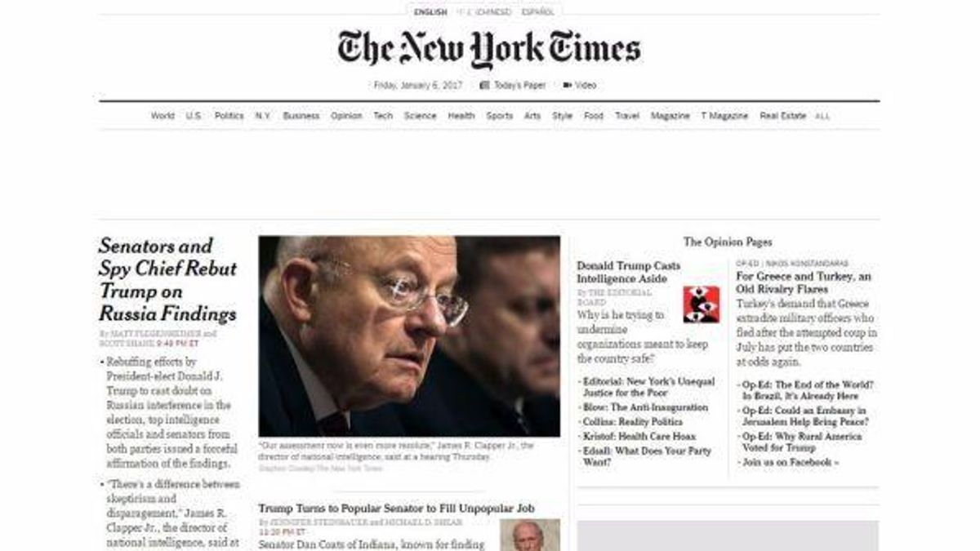Open the editorial illustration thumbnail beside Trump editorial
This screenshot has width=980, height=551.
[702, 304]
